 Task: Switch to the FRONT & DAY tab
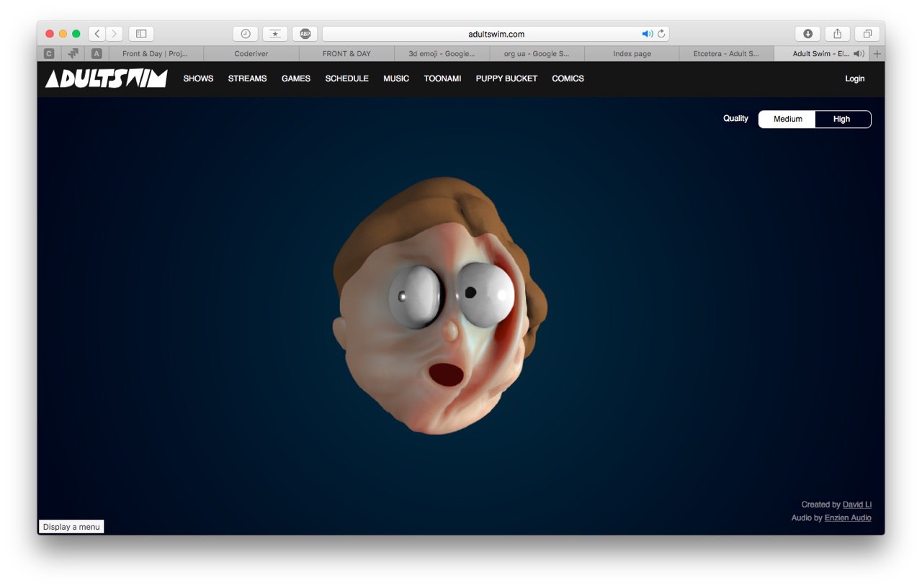tap(346, 54)
